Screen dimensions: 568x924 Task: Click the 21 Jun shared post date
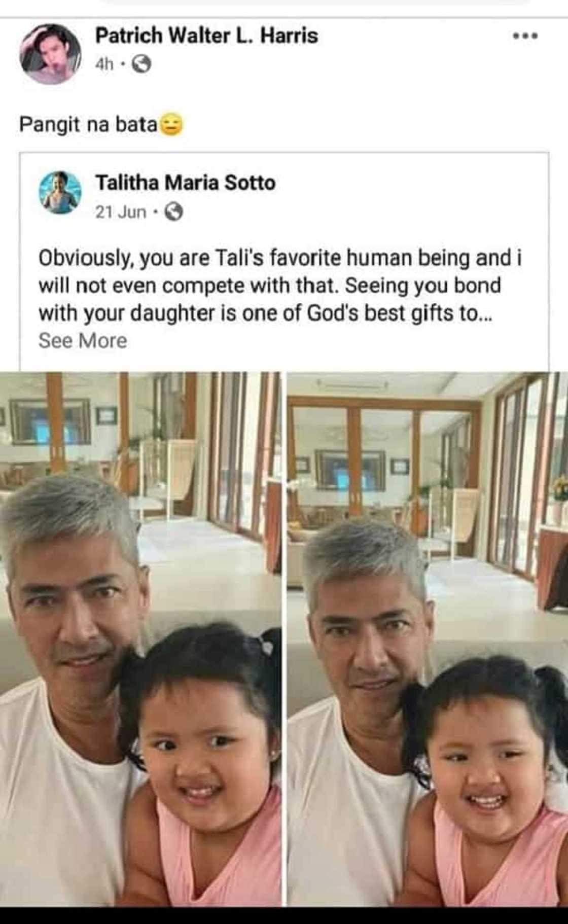click(x=121, y=212)
